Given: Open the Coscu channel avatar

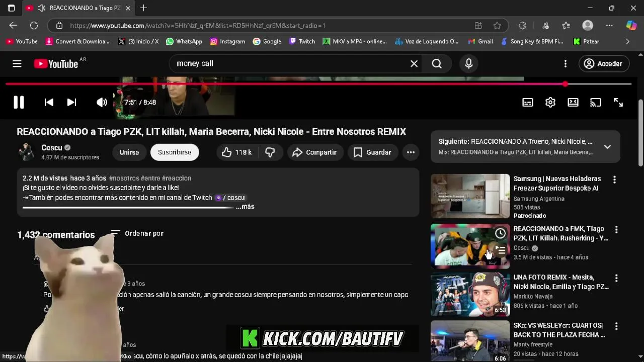Looking at the screenshot, I should coord(26,152).
